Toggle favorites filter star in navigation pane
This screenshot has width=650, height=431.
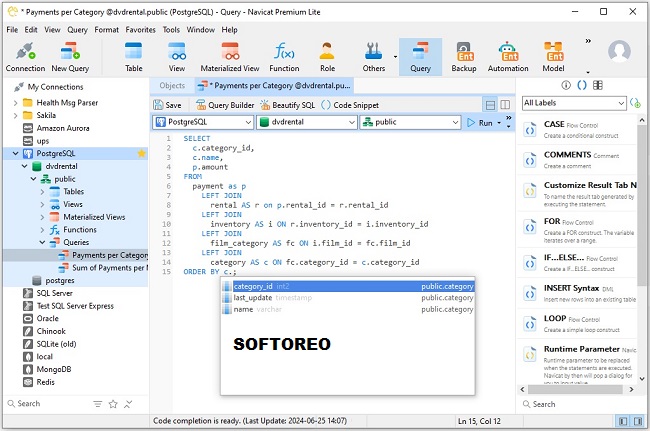(x=113, y=404)
